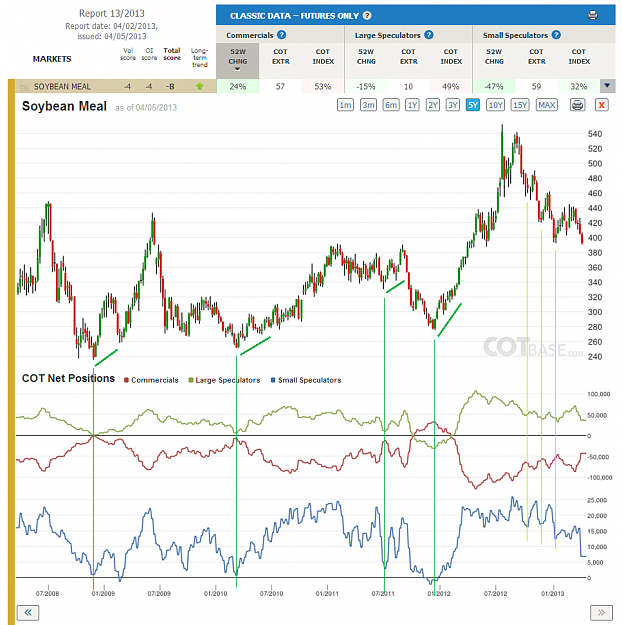Click Small Speculators COT INDEX column header
Image resolution: width=622 pixels, height=625 pixels.
click(x=579, y=57)
